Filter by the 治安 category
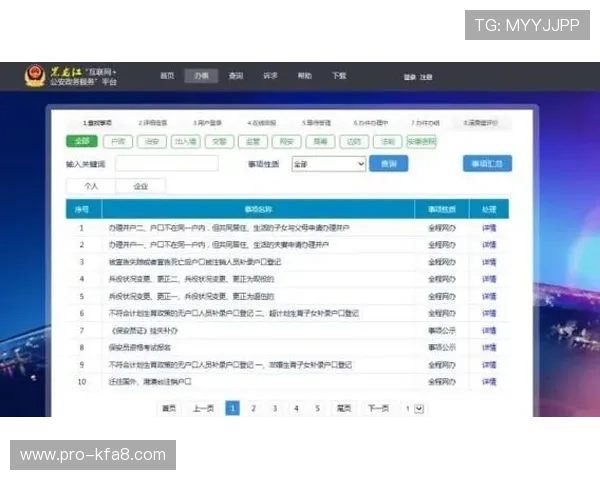The height and width of the screenshot is (480, 600). [x=152, y=142]
